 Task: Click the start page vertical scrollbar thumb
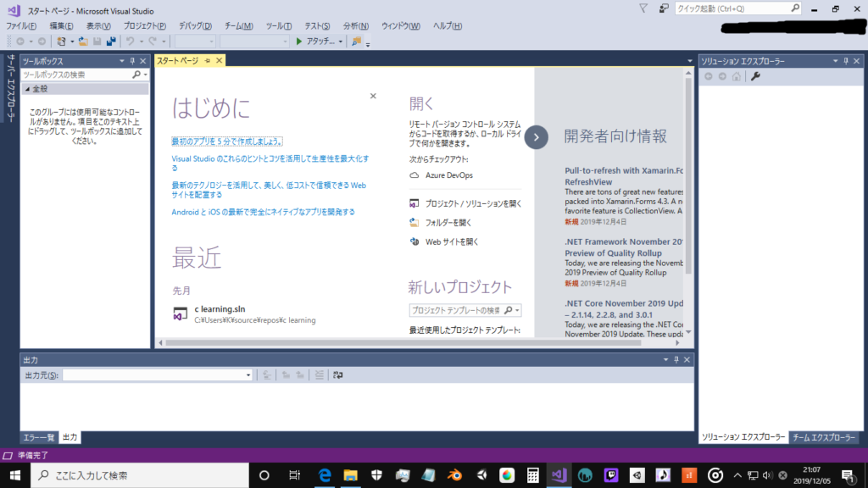pyautogui.click(x=688, y=176)
